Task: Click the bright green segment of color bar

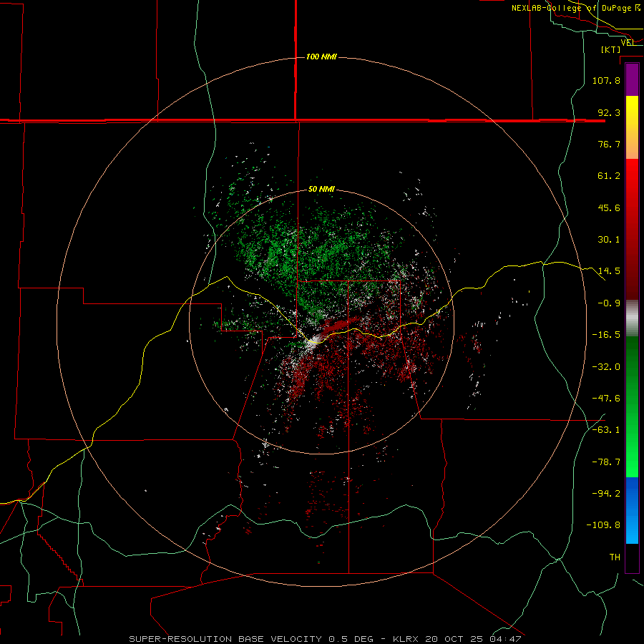Action: 632,406
